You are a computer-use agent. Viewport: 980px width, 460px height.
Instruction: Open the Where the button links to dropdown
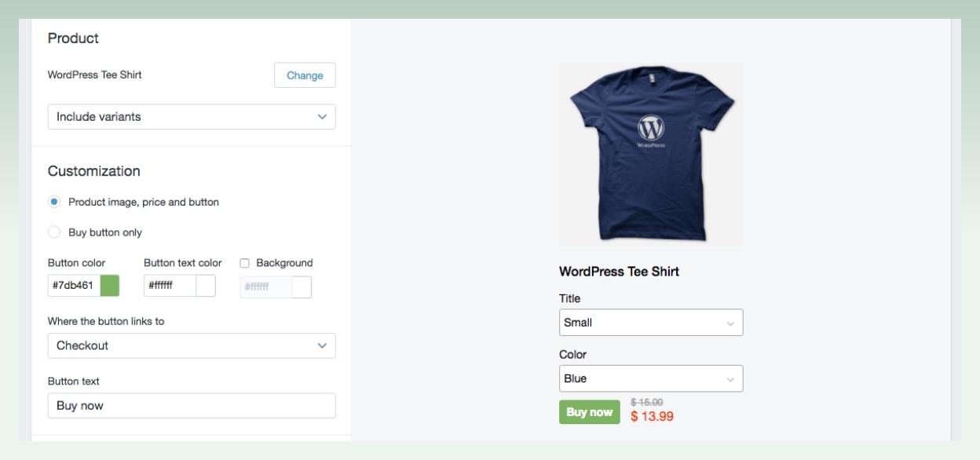[x=192, y=345]
